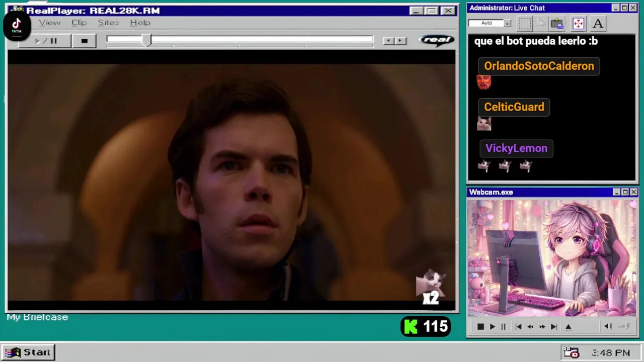Click the task scheduler tray icon
The height and width of the screenshot is (362, 644).
[x=571, y=352]
